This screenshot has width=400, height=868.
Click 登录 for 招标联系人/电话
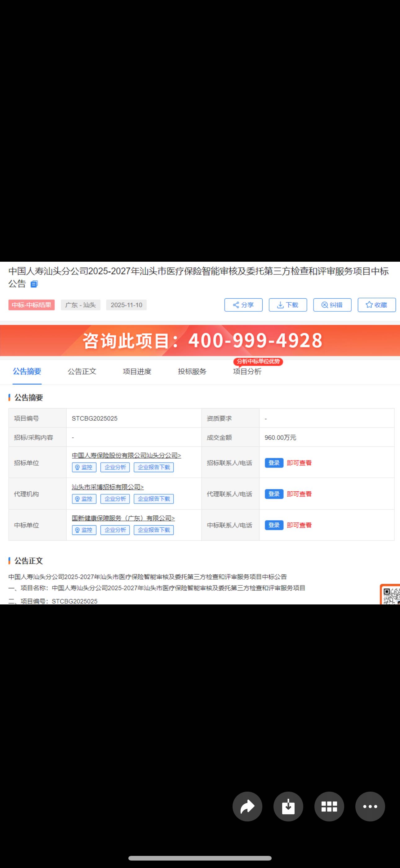(274, 463)
